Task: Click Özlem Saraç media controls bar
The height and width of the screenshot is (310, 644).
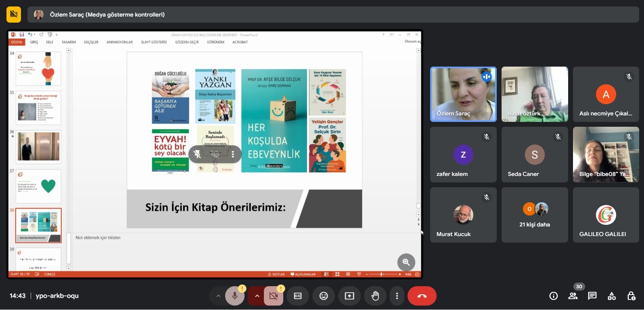Action: point(333,15)
